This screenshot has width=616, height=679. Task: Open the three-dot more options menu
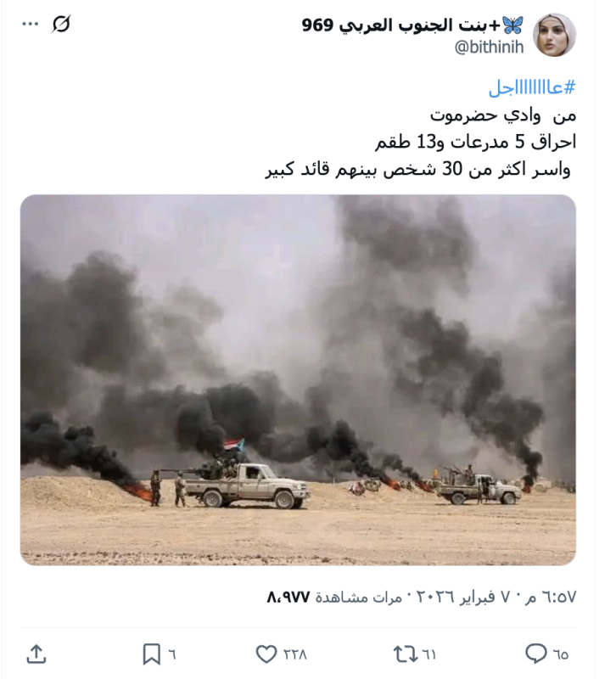tap(31, 25)
